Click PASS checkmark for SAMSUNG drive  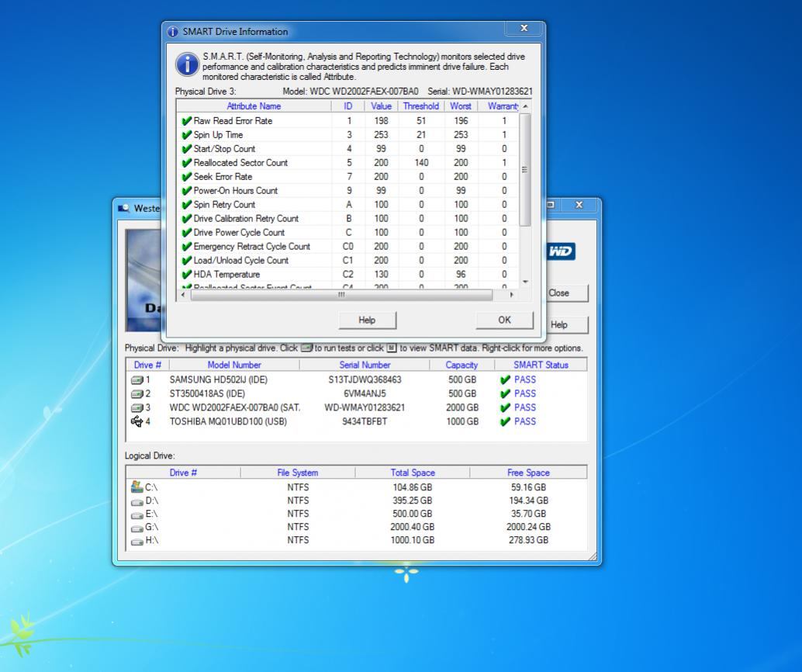tap(506, 379)
